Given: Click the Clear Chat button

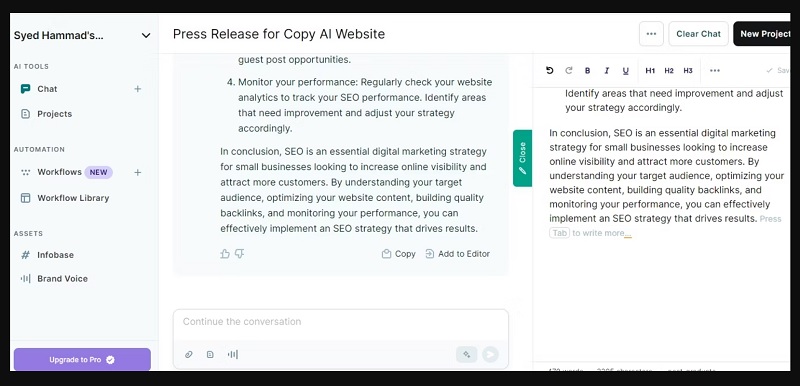Looking at the screenshot, I should pyautogui.click(x=698, y=34).
